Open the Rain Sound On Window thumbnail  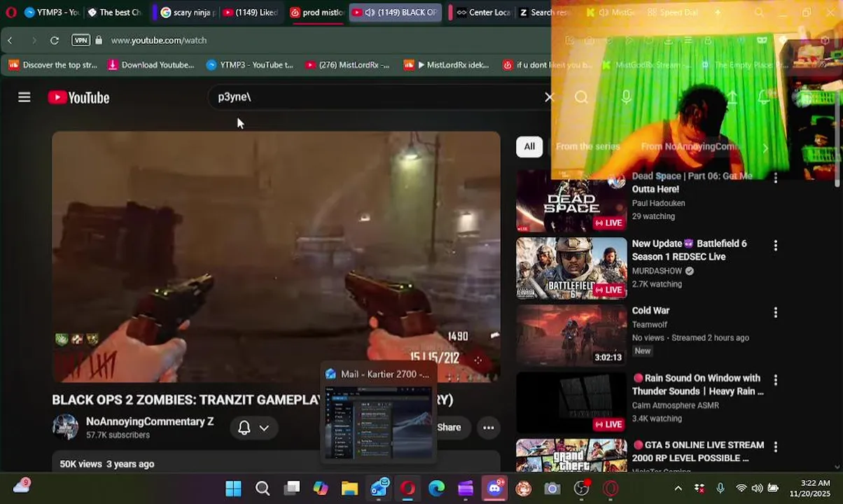(571, 402)
